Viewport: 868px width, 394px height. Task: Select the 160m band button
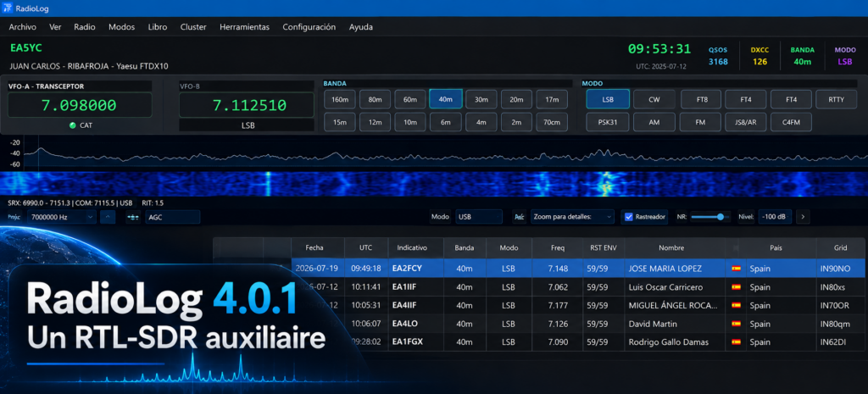click(340, 99)
